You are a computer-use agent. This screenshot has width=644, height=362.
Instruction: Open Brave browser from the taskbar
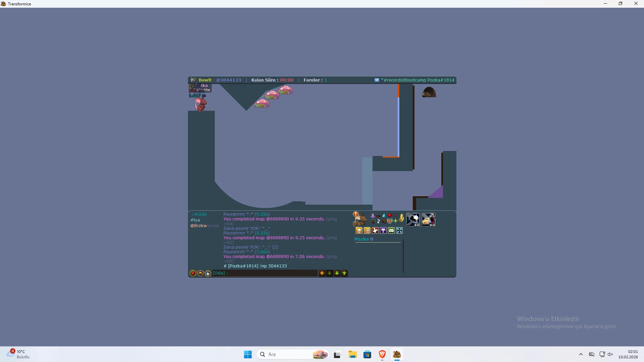pyautogui.click(x=382, y=355)
